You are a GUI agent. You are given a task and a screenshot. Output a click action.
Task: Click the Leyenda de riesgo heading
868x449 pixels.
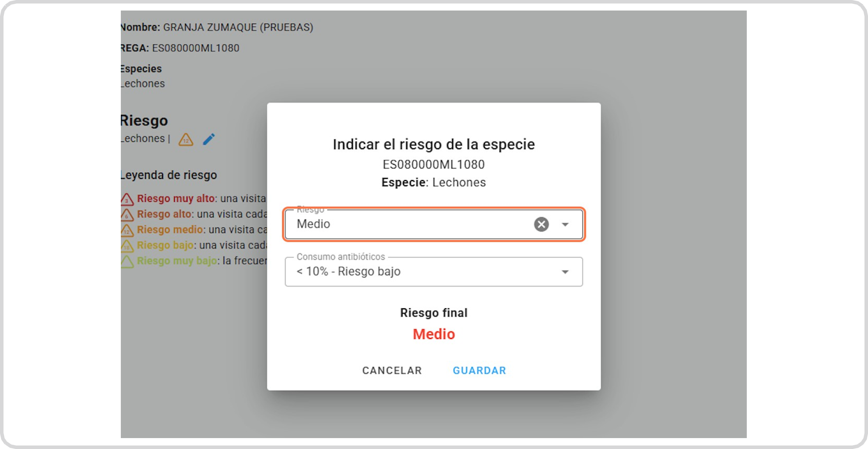coord(168,175)
